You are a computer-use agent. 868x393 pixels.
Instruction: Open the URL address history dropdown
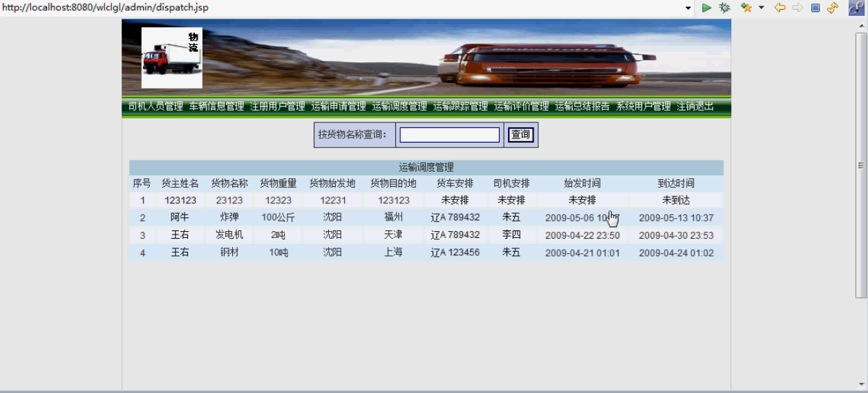(688, 8)
